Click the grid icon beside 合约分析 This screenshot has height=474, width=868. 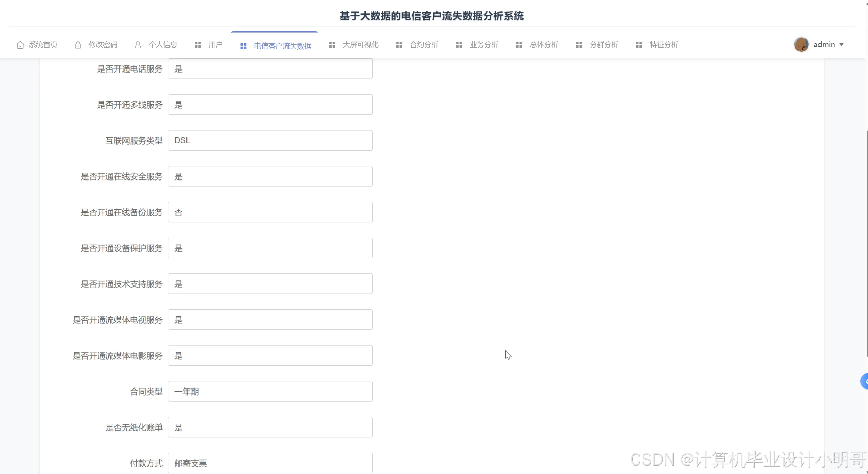click(x=399, y=45)
